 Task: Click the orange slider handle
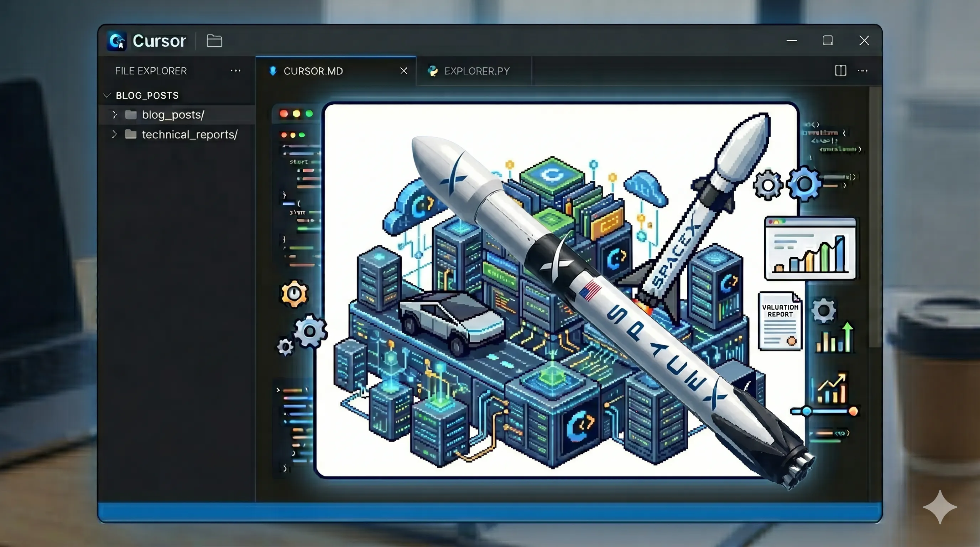tap(853, 411)
